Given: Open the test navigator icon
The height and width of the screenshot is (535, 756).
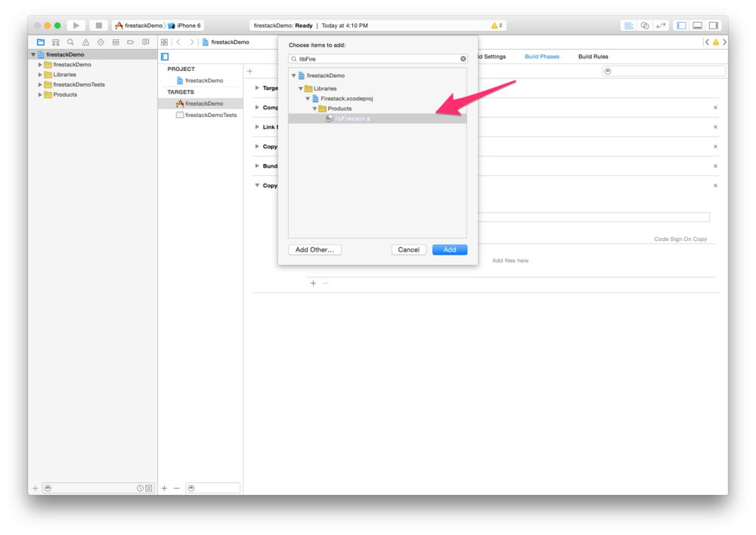Looking at the screenshot, I should 101,42.
